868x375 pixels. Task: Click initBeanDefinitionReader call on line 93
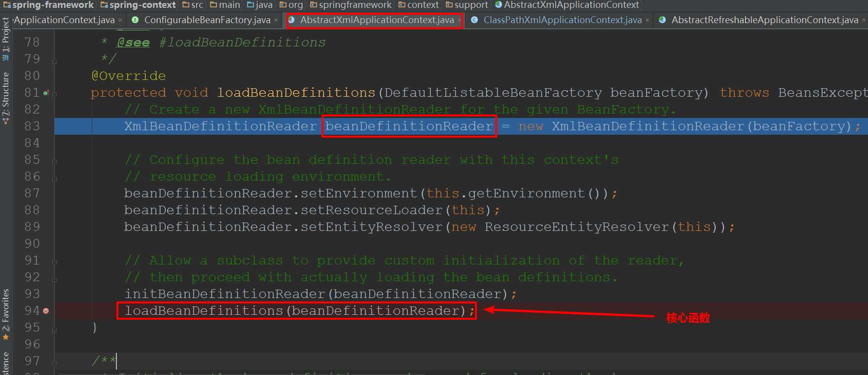(x=224, y=294)
